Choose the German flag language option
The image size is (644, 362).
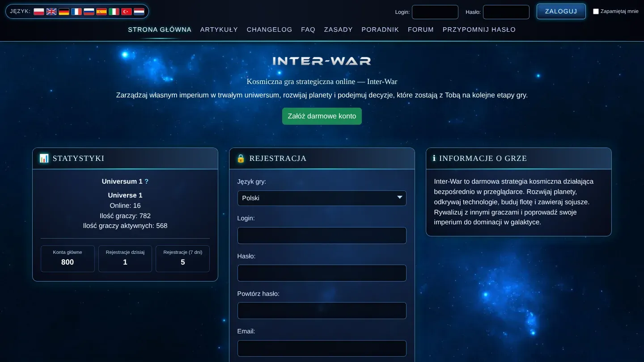click(64, 12)
